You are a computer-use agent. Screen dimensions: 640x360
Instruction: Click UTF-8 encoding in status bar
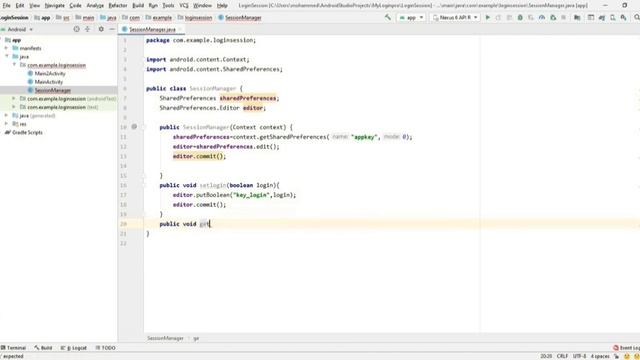(579, 356)
